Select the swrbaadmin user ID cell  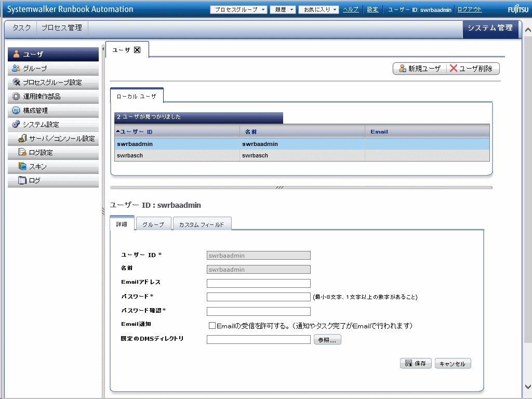pyautogui.click(x=177, y=144)
